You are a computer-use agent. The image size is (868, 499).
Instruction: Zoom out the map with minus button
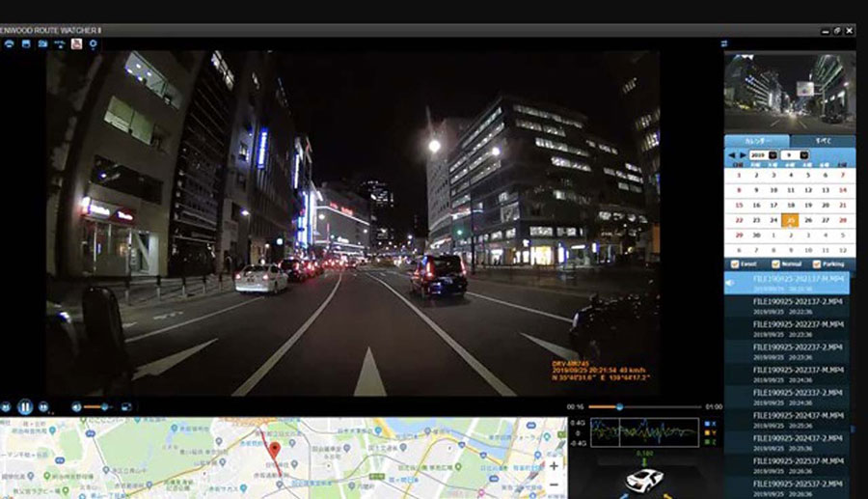pos(554,485)
